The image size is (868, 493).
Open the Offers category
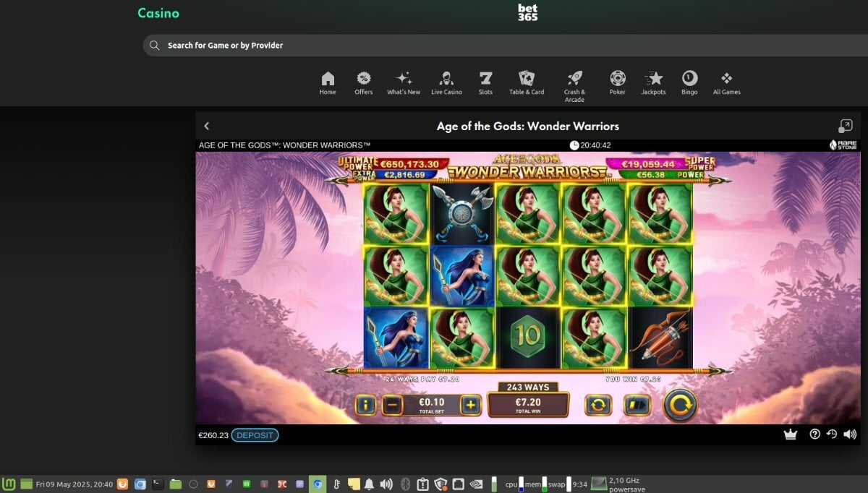pyautogui.click(x=364, y=83)
